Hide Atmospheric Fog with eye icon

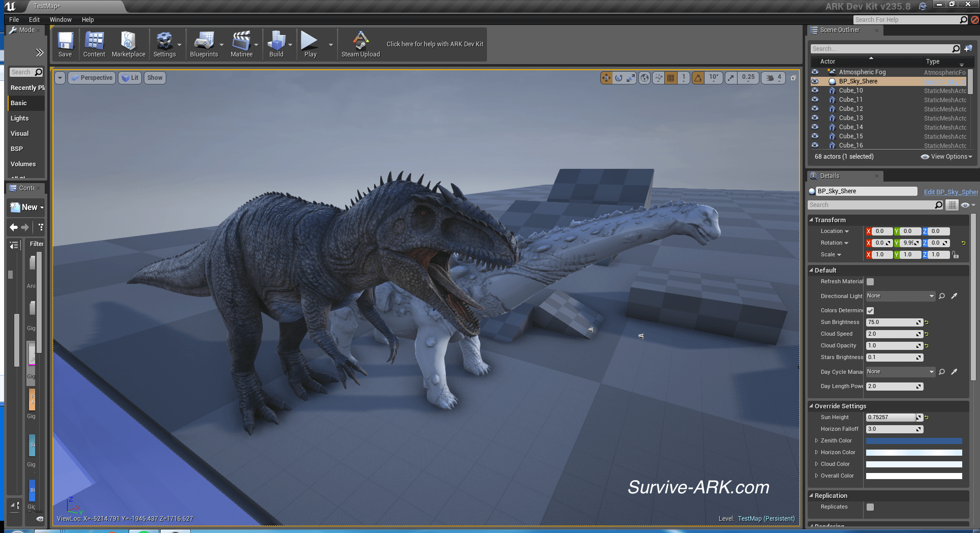tap(815, 72)
